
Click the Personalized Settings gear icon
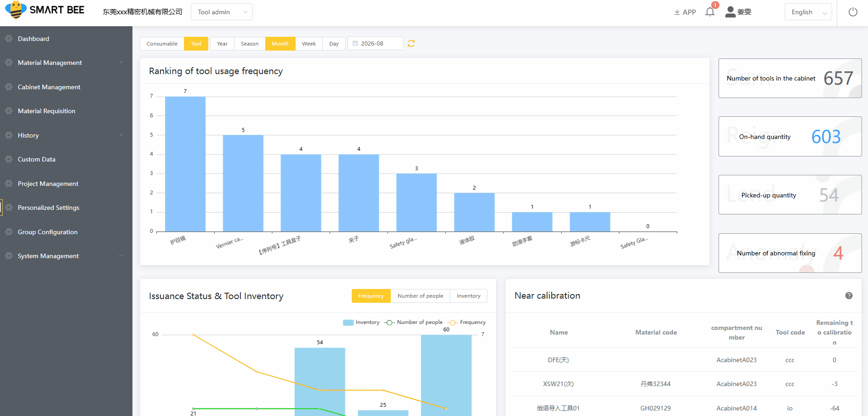tap(9, 208)
